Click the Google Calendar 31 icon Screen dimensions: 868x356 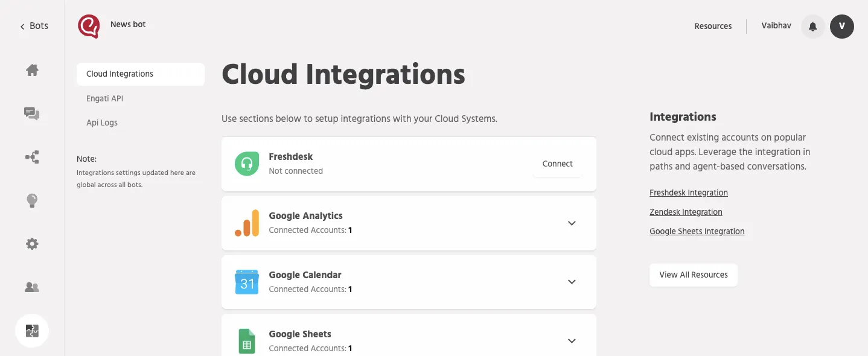click(247, 282)
